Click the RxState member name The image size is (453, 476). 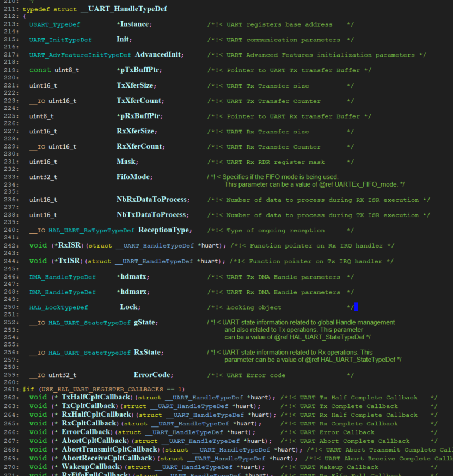coord(148,352)
